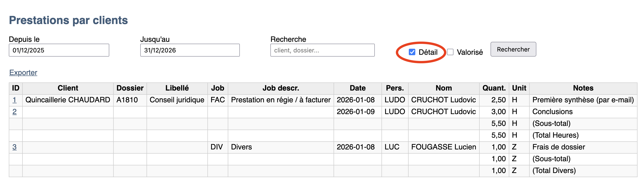
Task: Enable the Valorisé checkbox
Action: [450, 52]
